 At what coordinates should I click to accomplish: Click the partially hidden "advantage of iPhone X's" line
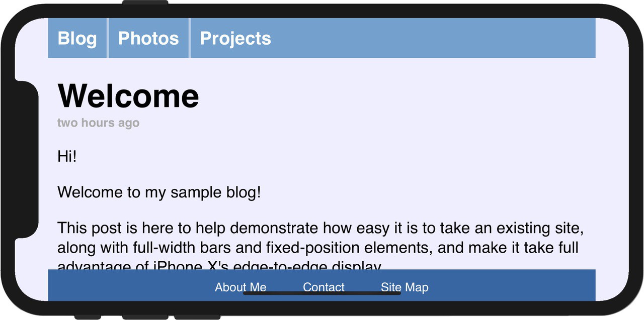click(219, 265)
